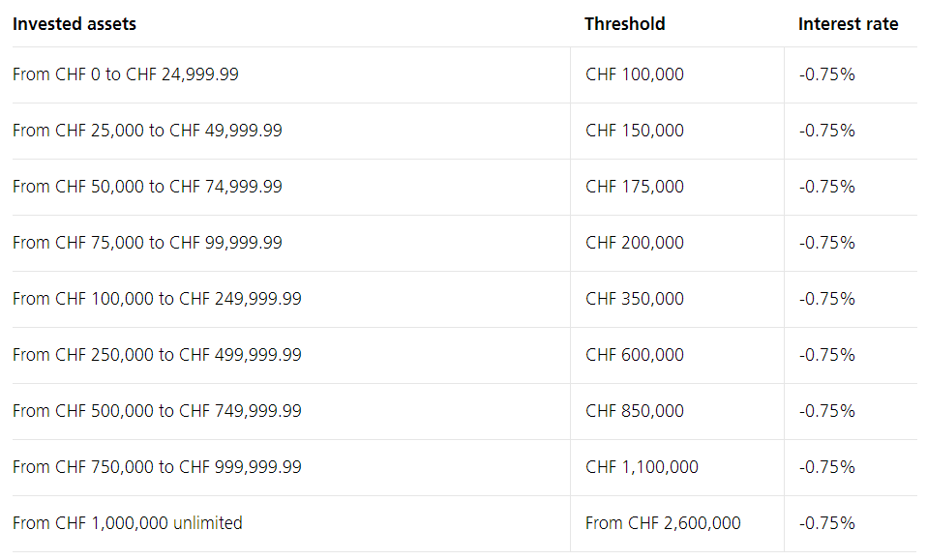Click the CHF 350,000 threshold value
This screenshot has height=560, width=927.
(635, 299)
